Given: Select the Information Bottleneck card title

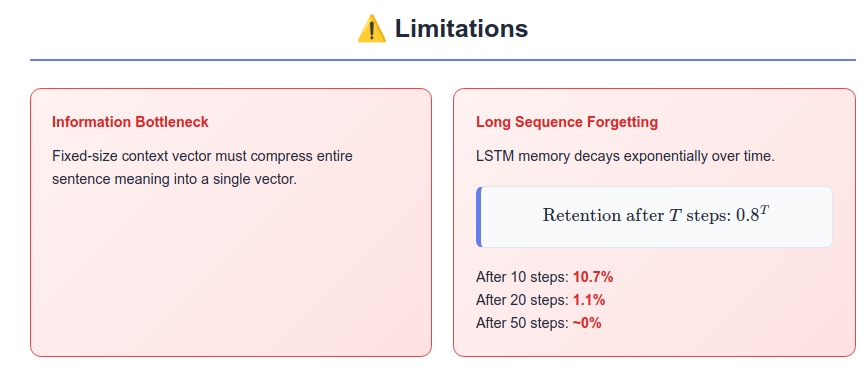Looking at the screenshot, I should click(x=130, y=122).
